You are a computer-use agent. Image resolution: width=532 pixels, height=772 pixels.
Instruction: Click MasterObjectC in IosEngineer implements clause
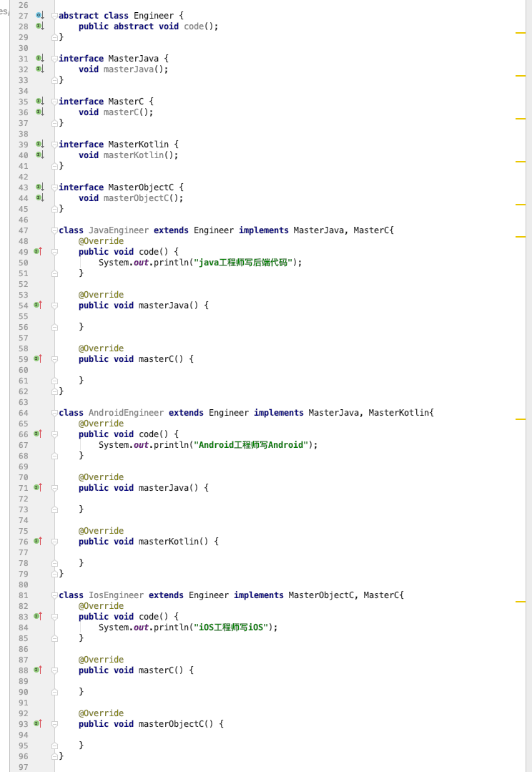(321, 595)
